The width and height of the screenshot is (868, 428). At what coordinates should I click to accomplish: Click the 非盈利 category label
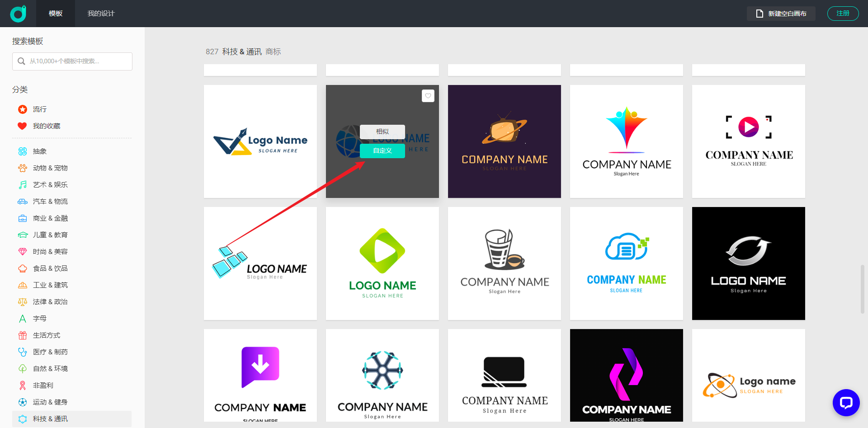[43, 386]
